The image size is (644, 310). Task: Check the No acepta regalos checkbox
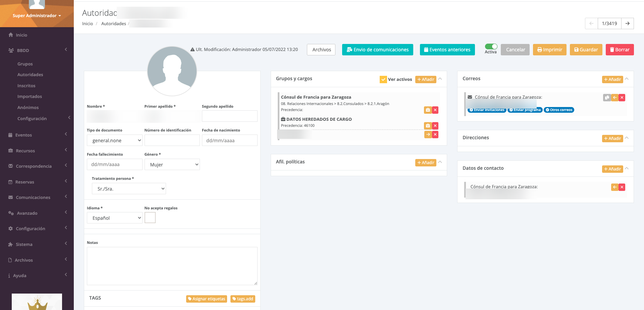150,218
